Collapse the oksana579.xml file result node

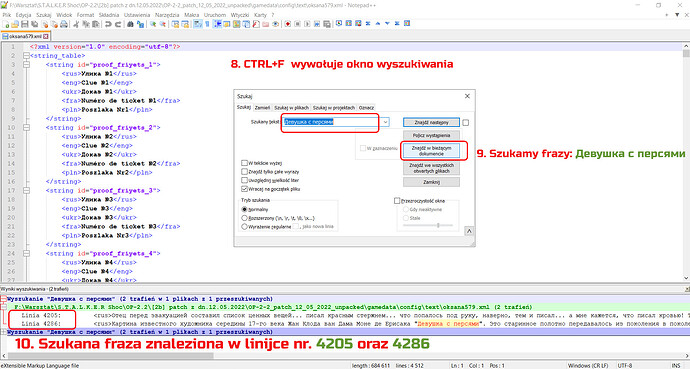point(3,307)
